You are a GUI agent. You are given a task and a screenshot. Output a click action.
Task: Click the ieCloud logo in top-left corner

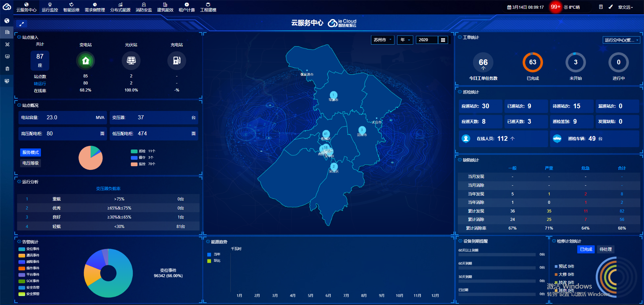7,6
